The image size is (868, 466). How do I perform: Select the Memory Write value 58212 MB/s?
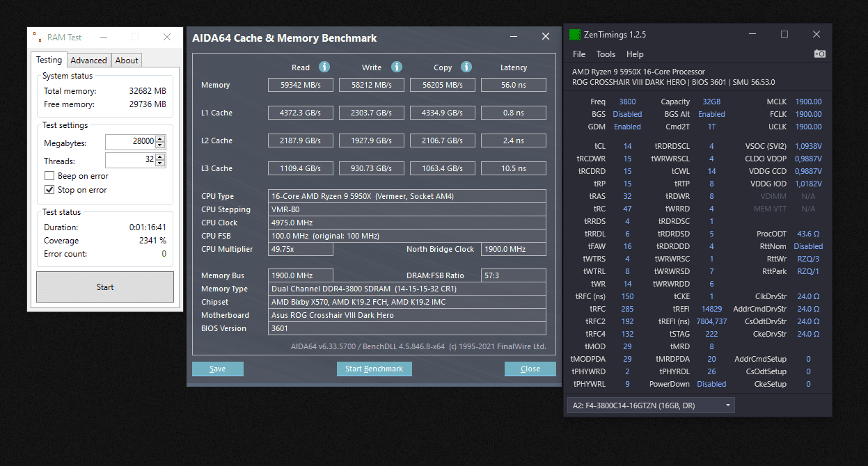pos(372,85)
